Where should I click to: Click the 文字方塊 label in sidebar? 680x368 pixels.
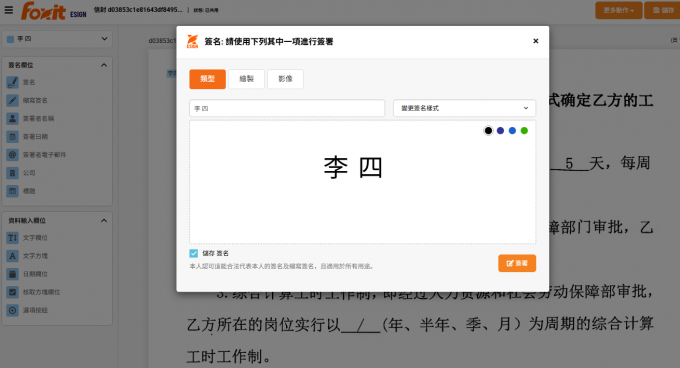coord(35,256)
